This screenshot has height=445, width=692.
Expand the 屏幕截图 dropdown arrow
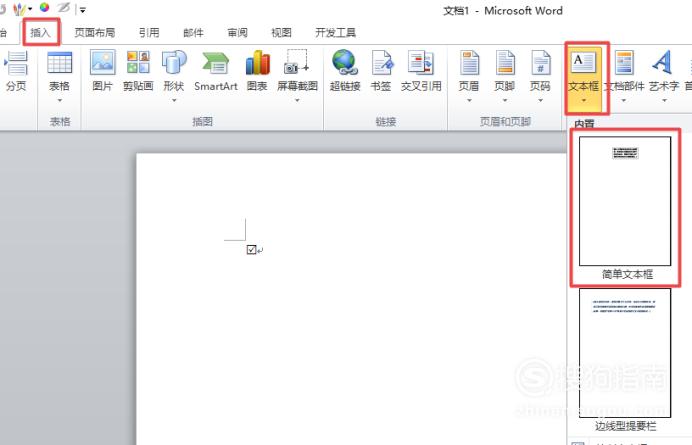[x=297, y=101]
